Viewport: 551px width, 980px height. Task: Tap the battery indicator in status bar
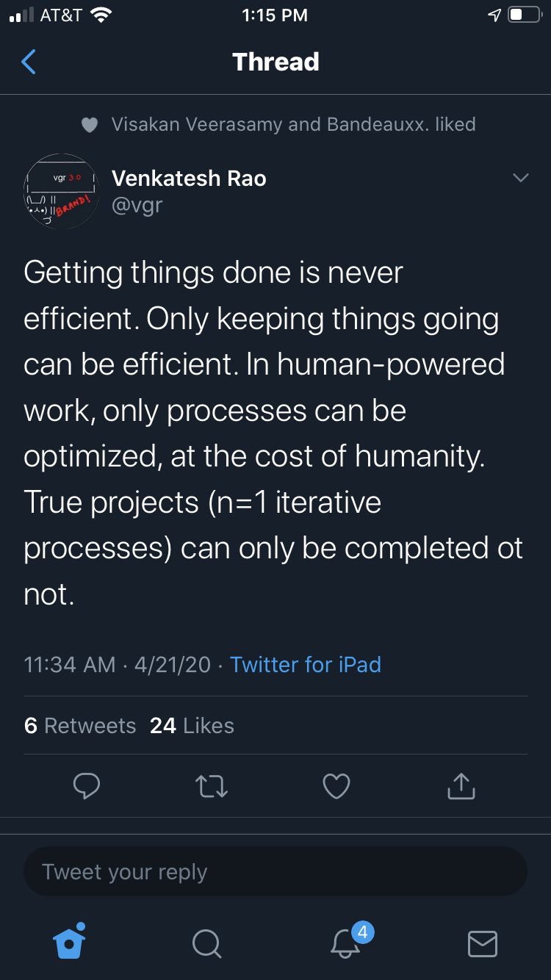[x=525, y=15]
